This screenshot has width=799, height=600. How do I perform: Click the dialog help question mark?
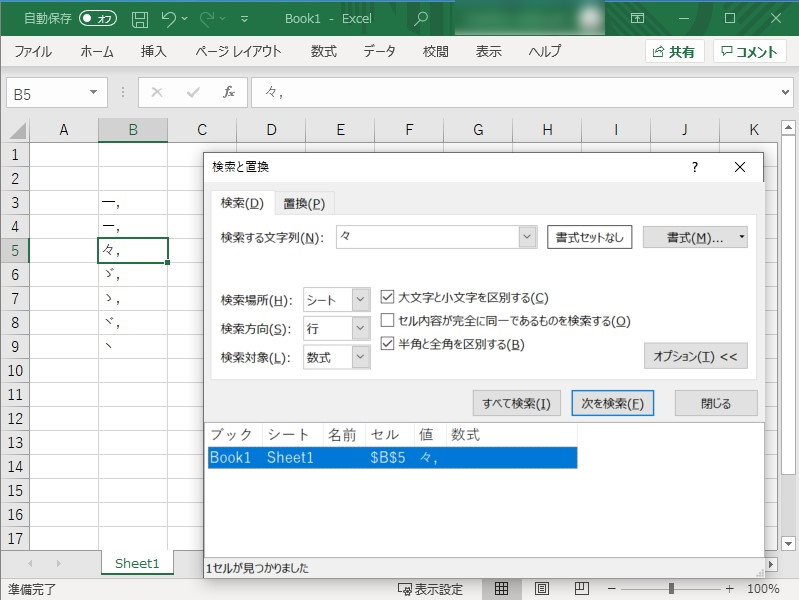[695, 167]
